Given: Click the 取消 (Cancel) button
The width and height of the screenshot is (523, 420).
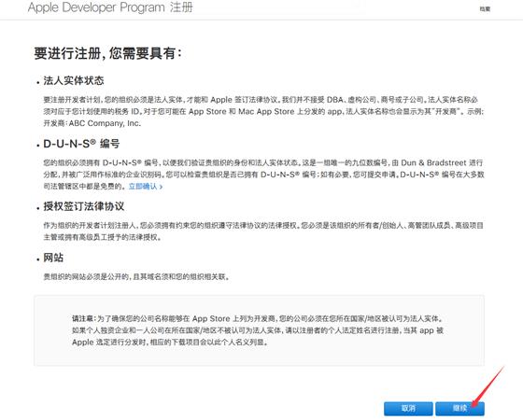Looking at the screenshot, I should click(x=408, y=408).
